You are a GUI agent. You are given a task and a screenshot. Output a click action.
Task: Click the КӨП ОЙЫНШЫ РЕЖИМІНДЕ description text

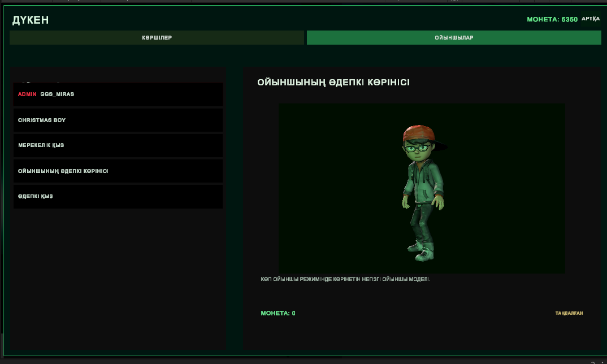point(345,279)
